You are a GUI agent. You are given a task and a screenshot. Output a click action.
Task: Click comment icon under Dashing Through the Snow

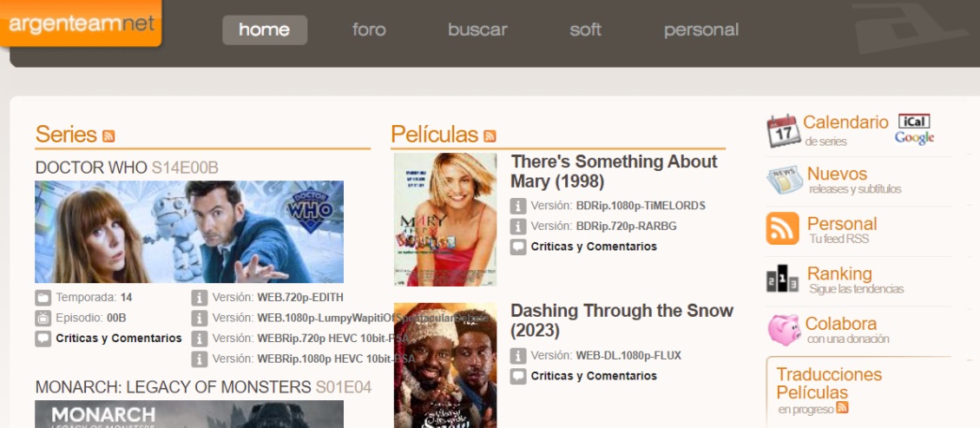[x=518, y=376]
